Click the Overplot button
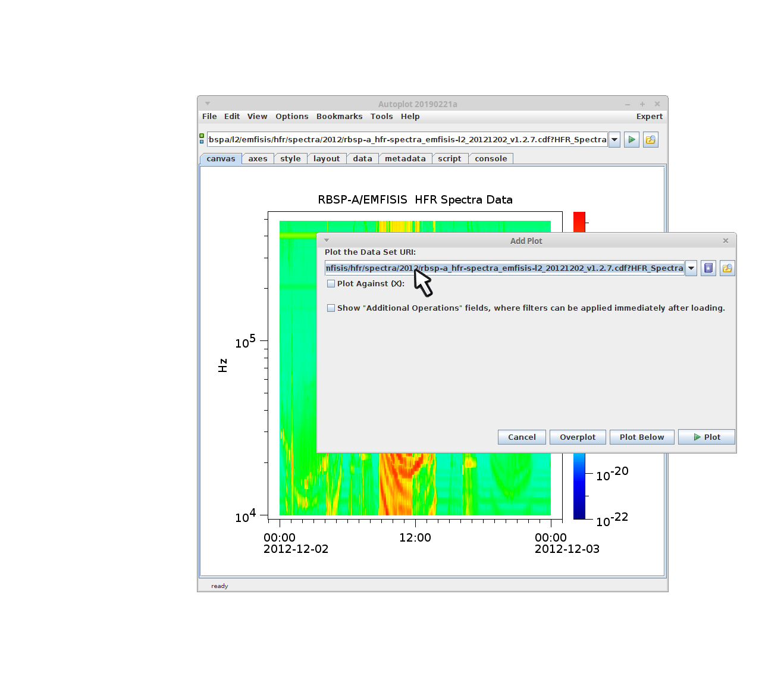This screenshot has width=784, height=688. pos(578,437)
